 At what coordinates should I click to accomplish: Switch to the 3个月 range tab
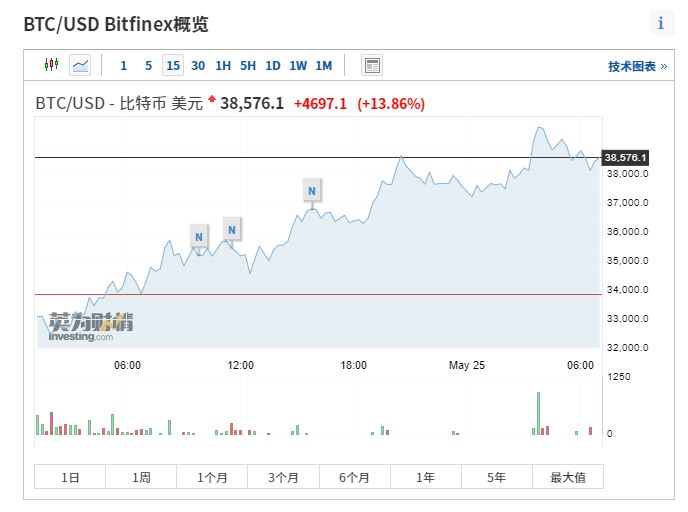tap(283, 477)
